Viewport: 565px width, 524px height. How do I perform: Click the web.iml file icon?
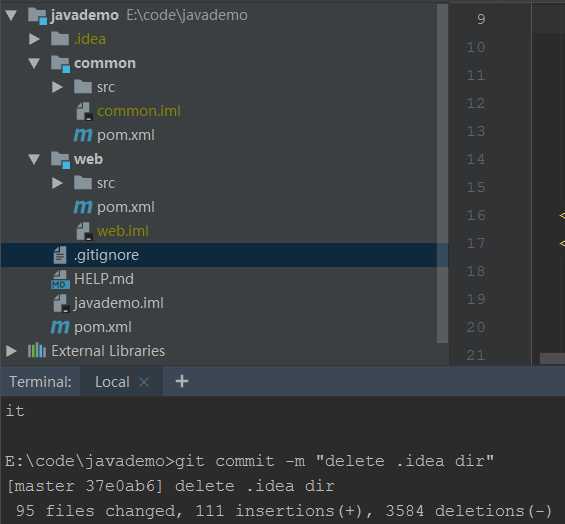pyautogui.click(x=85, y=231)
